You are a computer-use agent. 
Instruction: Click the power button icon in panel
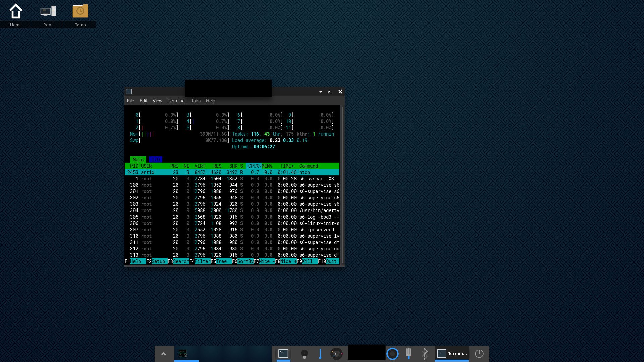tap(479, 354)
